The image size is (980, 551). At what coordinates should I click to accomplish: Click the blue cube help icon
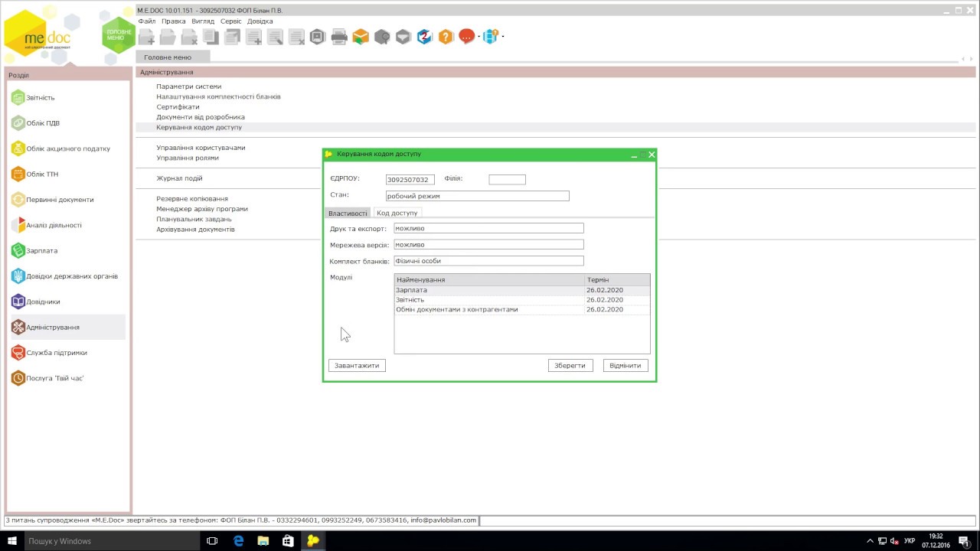pos(491,37)
